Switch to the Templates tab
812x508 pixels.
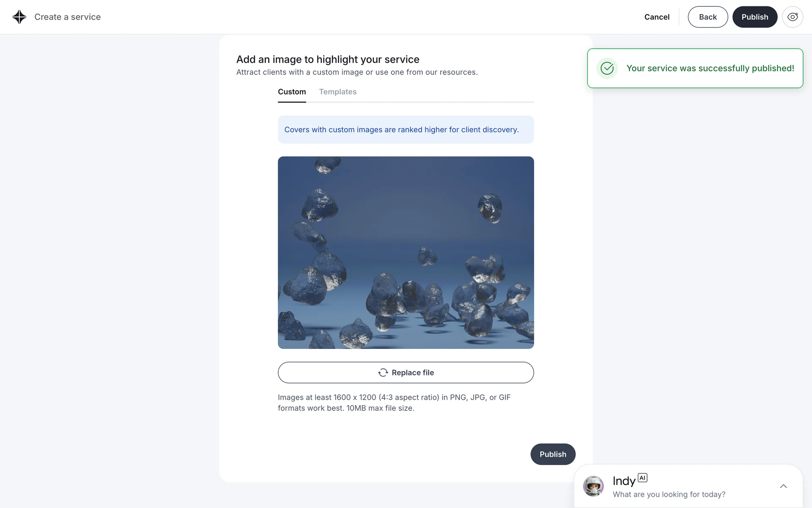pos(337,92)
